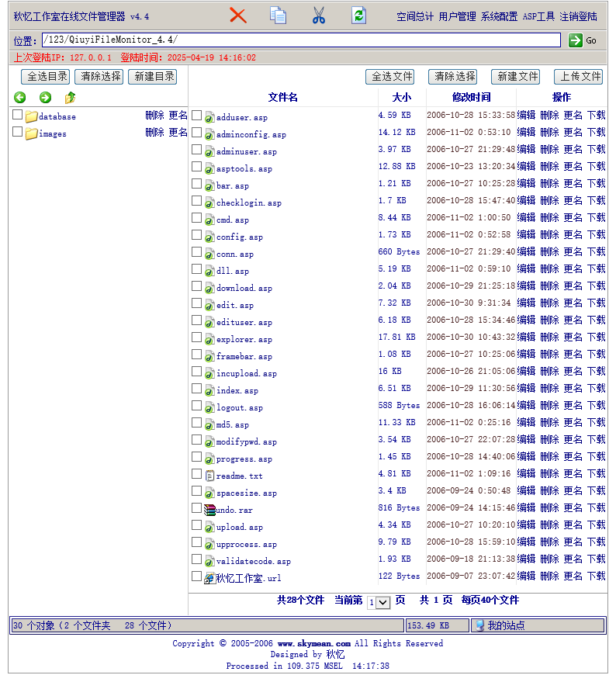Tick the checkbox for adduser.asp
This screenshot has height=682, width=616.
[197, 116]
